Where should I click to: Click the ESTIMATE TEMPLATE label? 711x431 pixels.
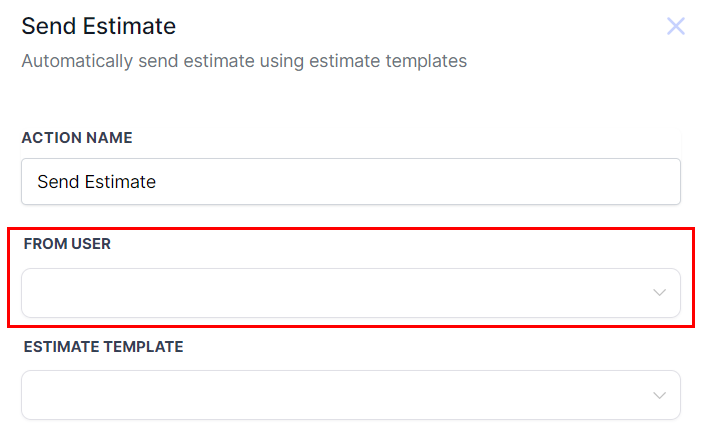click(103, 347)
